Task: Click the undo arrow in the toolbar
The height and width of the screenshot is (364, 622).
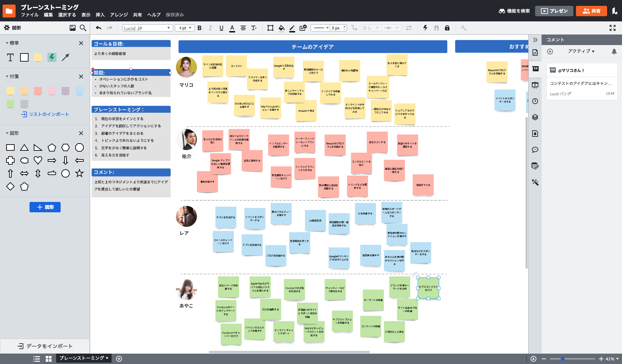Action: (99, 28)
